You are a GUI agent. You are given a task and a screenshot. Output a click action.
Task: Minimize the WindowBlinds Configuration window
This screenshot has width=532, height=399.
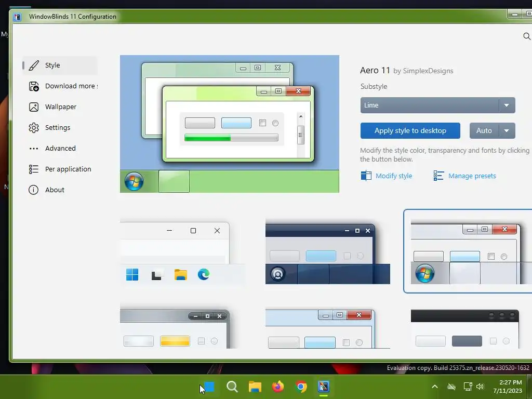(x=515, y=15)
